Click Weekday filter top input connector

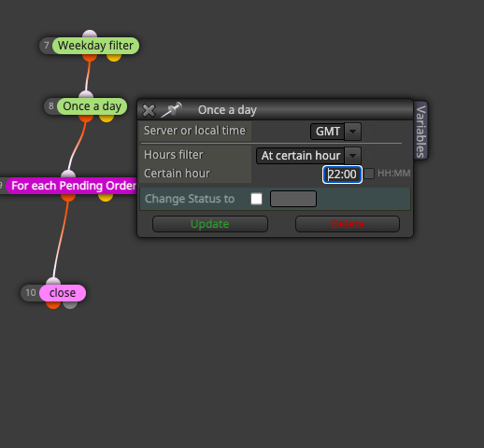coord(90,34)
